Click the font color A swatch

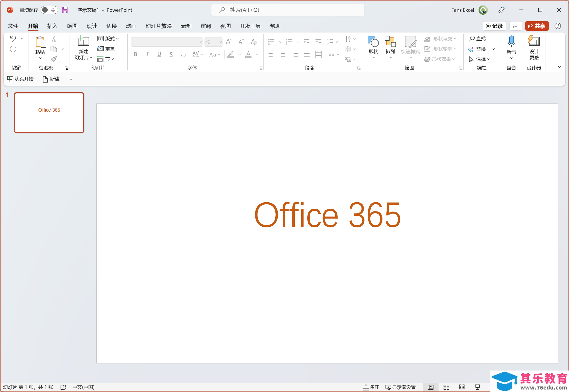248,55
